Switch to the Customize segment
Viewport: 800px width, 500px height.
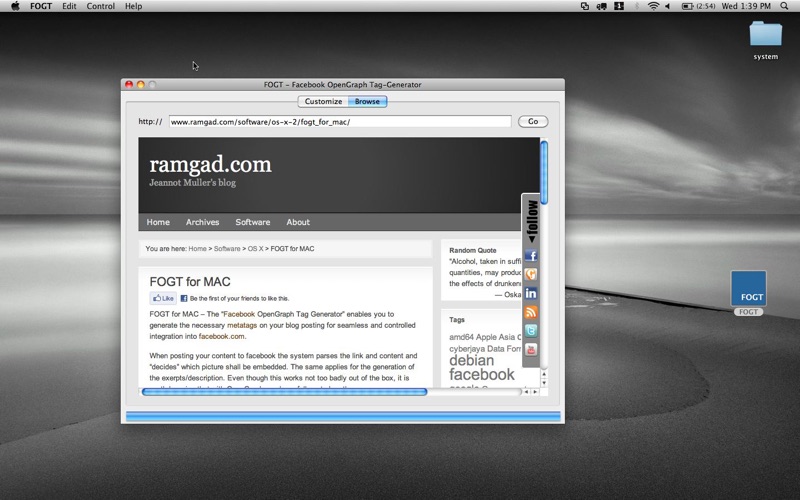[x=323, y=101]
